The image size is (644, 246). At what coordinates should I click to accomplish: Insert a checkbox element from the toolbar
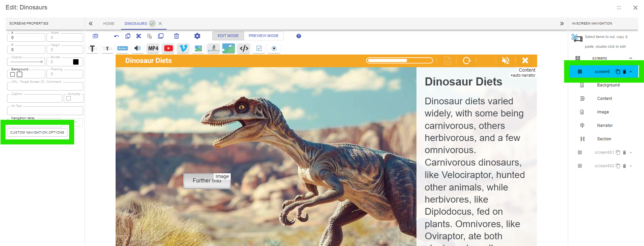coord(259,48)
